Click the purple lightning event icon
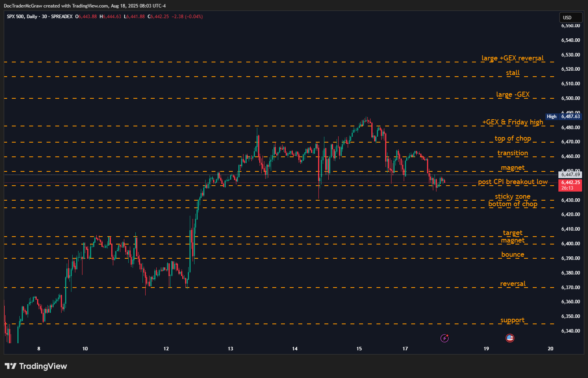 point(445,338)
